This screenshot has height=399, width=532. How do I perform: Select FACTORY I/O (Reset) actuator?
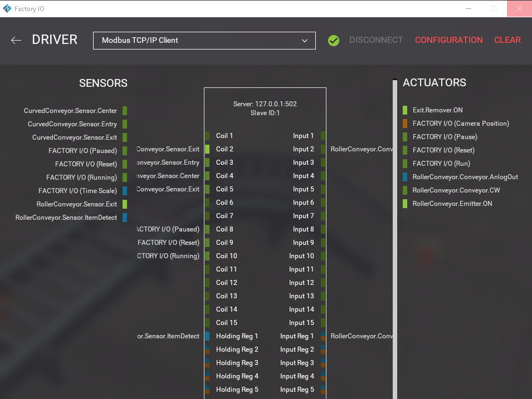(x=443, y=150)
